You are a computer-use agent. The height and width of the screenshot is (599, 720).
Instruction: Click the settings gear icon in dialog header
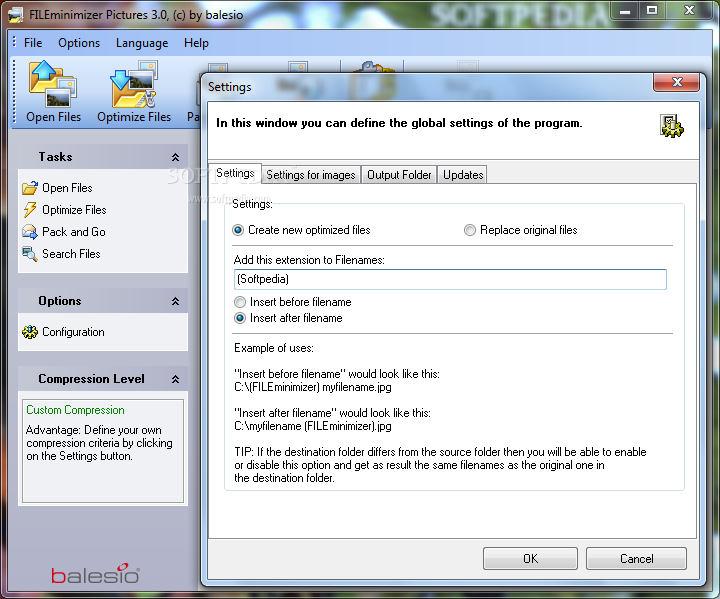tap(672, 126)
